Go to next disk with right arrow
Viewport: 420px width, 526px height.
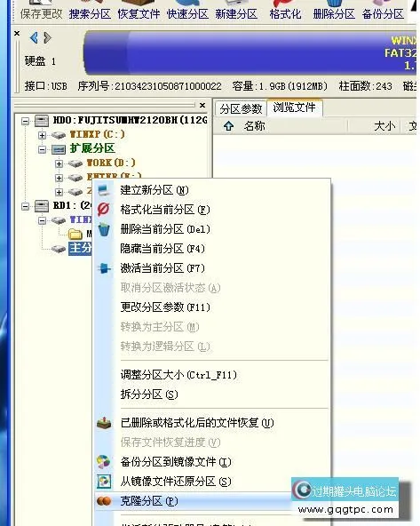47,37
